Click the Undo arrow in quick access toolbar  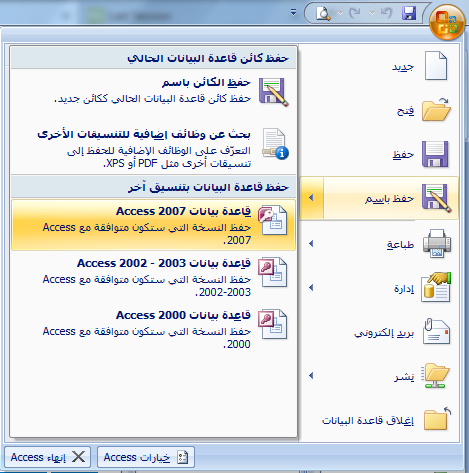point(387,13)
